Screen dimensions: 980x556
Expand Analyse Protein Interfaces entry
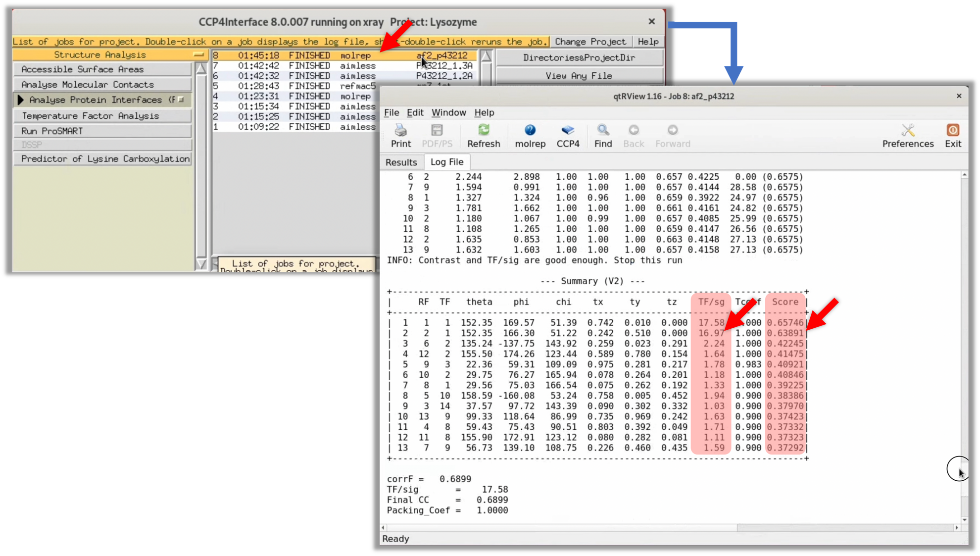pyautogui.click(x=21, y=100)
